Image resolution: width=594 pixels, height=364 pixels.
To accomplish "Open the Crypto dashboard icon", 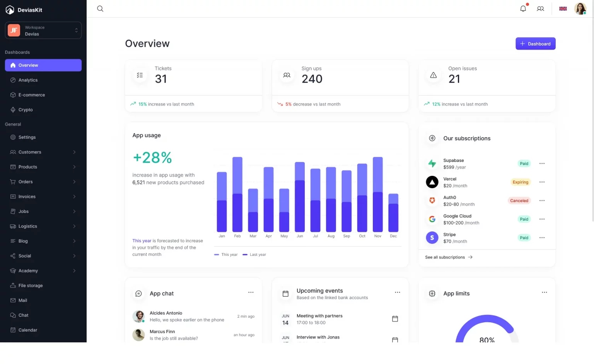I will [x=13, y=110].
